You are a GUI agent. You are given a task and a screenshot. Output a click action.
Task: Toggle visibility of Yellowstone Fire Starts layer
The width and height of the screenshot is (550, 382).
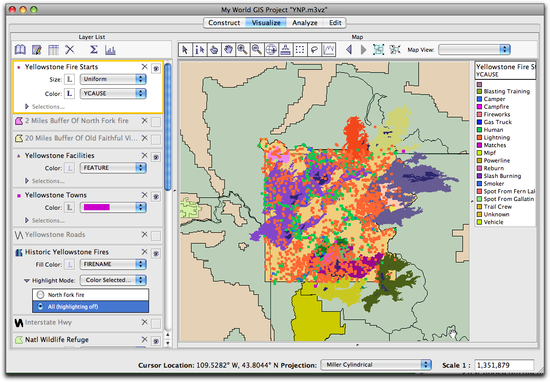(x=156, y=68)
